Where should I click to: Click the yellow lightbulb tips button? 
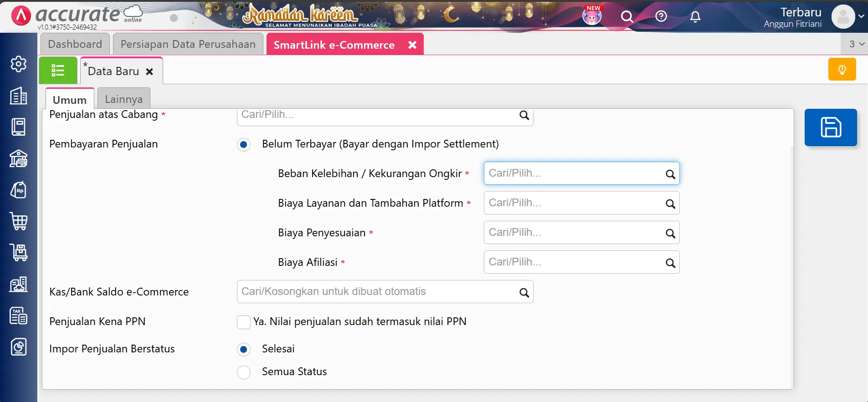[842, 69]
